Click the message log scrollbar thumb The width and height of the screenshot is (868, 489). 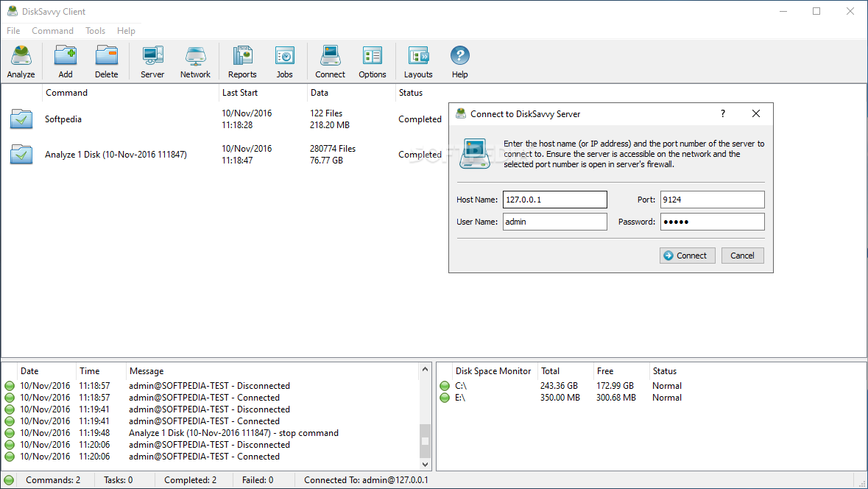tap(425, 441)
